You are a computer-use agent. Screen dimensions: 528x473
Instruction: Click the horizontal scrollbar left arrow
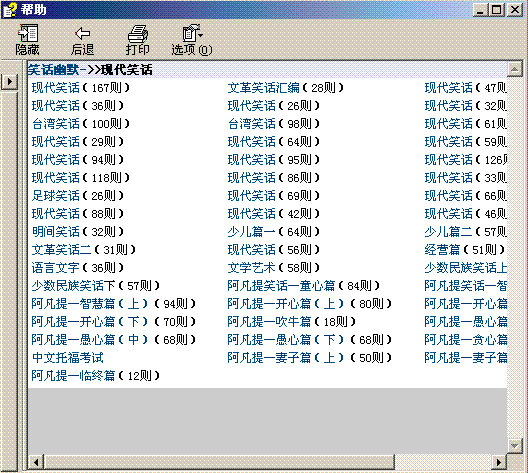click(36, 462)
